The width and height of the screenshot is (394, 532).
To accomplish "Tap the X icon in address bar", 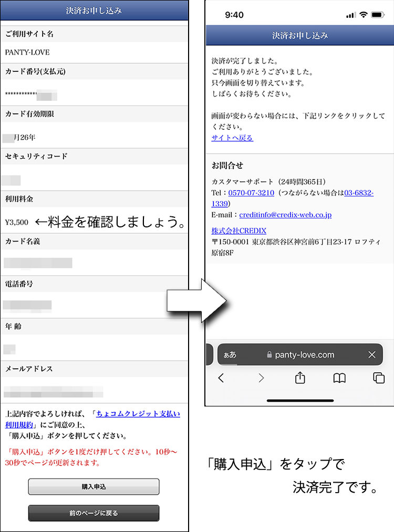I will tap(372, 354).
